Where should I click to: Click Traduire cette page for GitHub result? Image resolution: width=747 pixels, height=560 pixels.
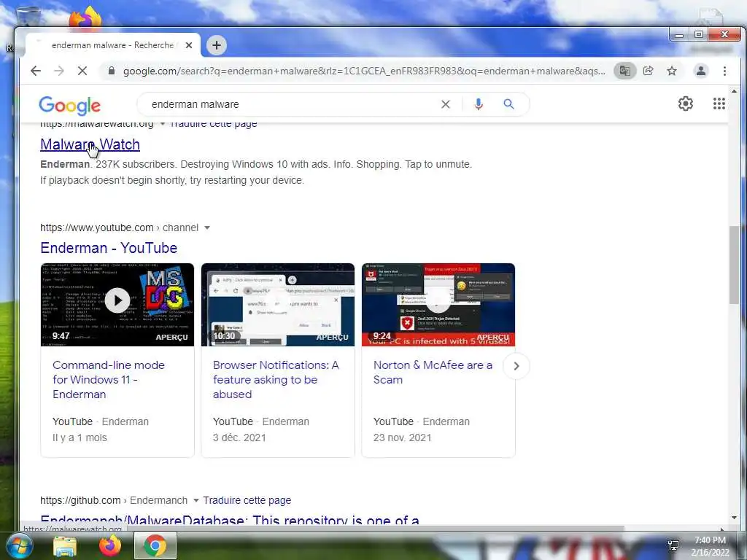[x=247, y=500]
